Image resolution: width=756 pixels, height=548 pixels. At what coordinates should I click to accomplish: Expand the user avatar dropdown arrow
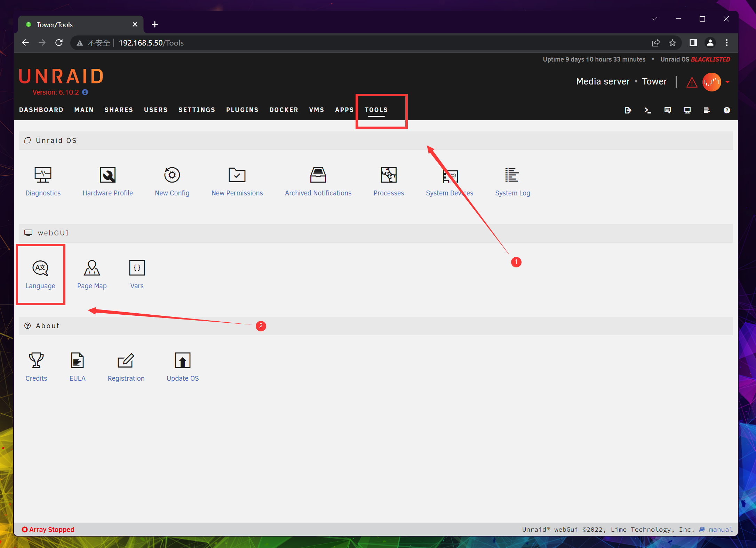(x=727, y=82)
